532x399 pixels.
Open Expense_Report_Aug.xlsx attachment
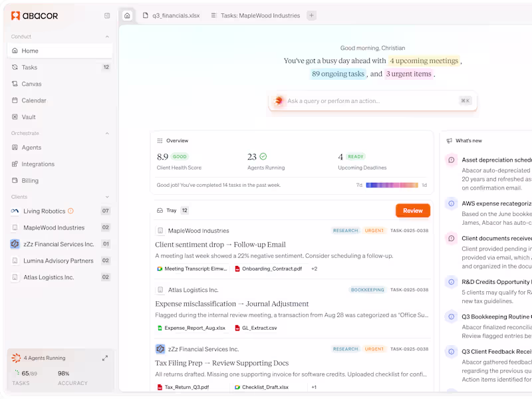(192, 328)
